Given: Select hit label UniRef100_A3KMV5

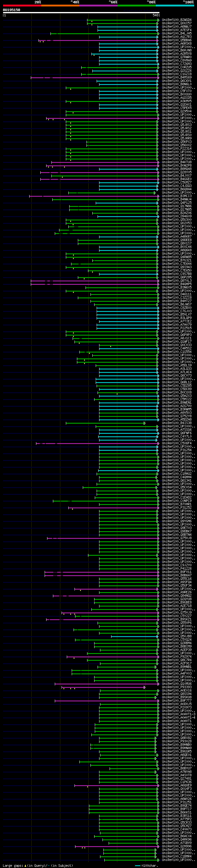Looking at the screenshot, I should click(177, 101).
